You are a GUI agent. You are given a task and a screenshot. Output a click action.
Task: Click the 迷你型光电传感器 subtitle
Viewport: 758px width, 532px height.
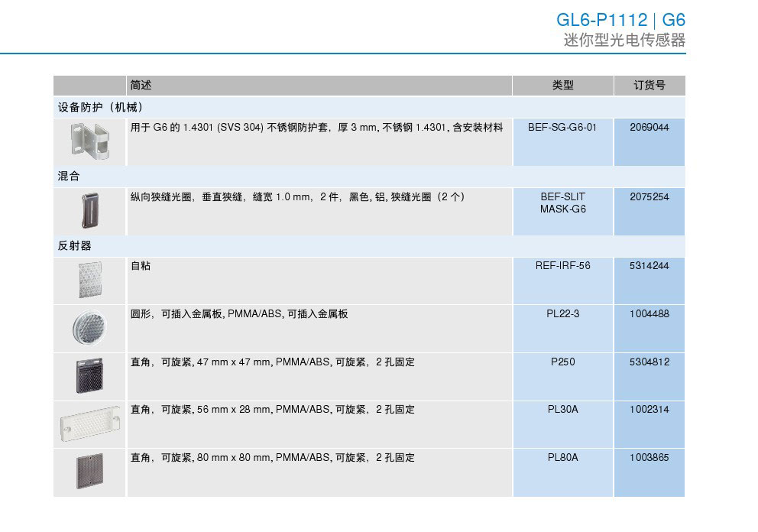[624, 40]
